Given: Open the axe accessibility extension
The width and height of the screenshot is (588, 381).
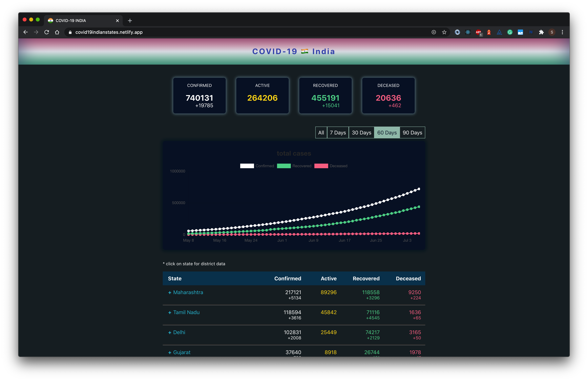Looking at the screenshot, I should click(499, 32).
